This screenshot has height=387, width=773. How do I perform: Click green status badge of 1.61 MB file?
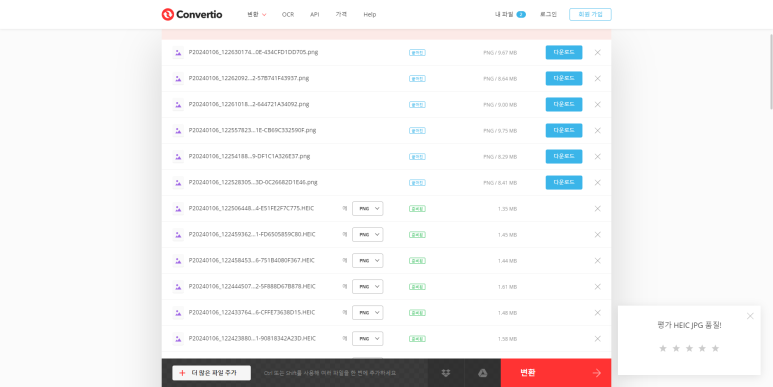(x=417, y=286)
